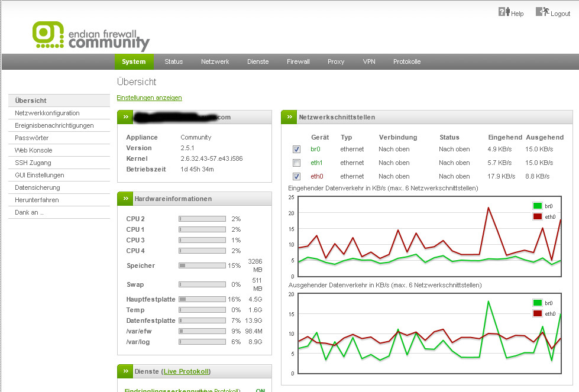Screen dimensions: 579x392
Task: Switch to the VPN menu
Action: (368, 61)
